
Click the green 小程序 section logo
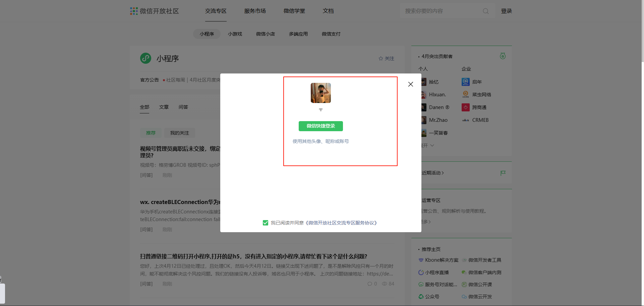tap(145, 58)
